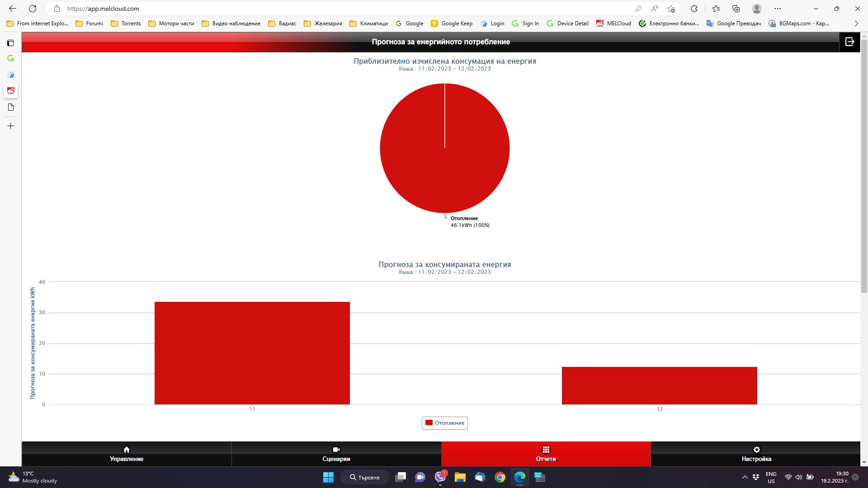Expand bookmarks overflow chevron
Screen dimensions: 868x488
[x=856, y=23]
